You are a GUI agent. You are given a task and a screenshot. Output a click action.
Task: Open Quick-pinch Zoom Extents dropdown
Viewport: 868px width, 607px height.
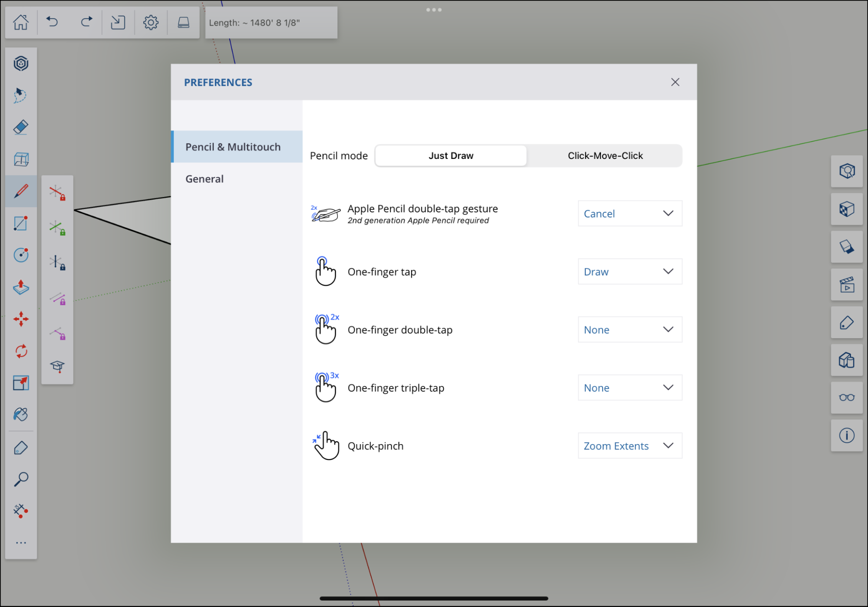coord(630,445)
